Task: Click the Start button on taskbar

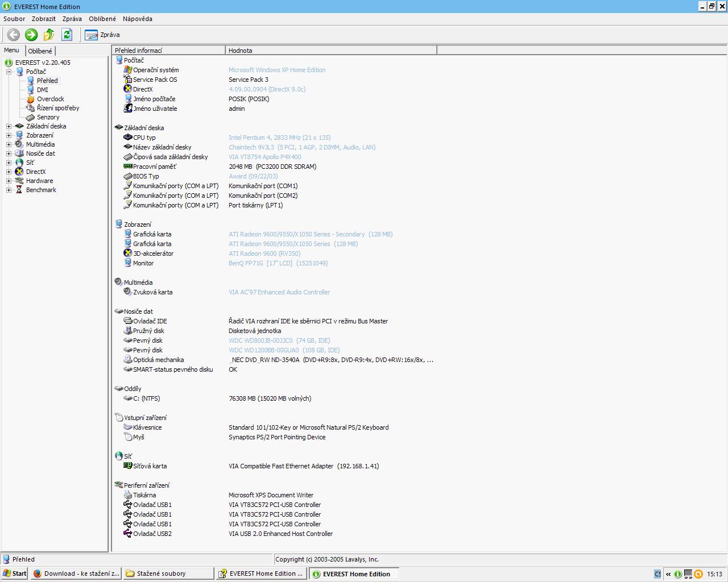Action: (15, 573)
